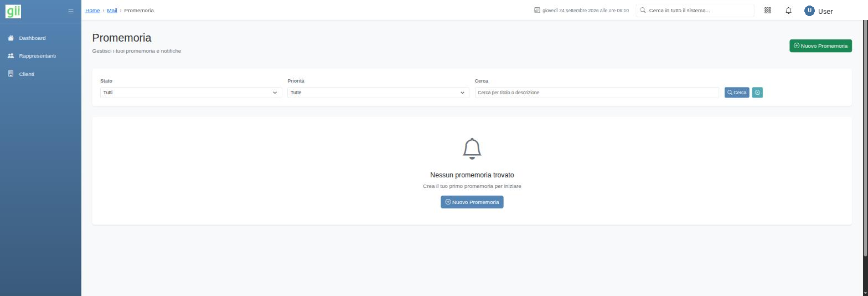Click the Promemoria page heading
Viewport: 868px width, 296px height.
122,38
